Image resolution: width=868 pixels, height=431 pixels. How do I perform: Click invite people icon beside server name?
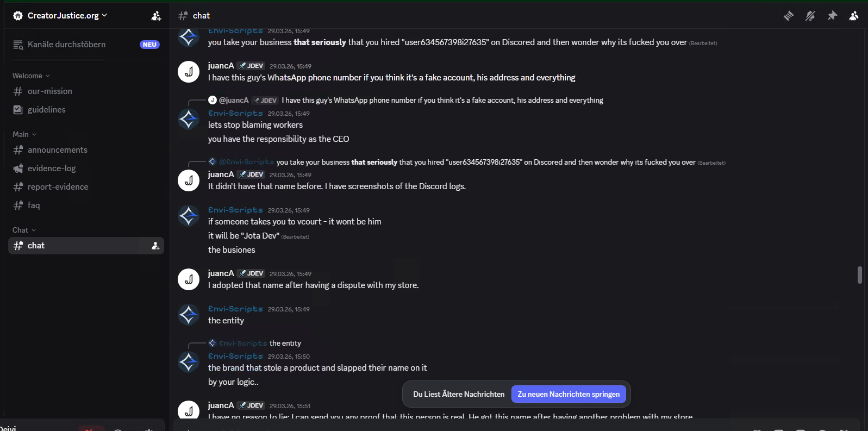[x=156, y=16]
